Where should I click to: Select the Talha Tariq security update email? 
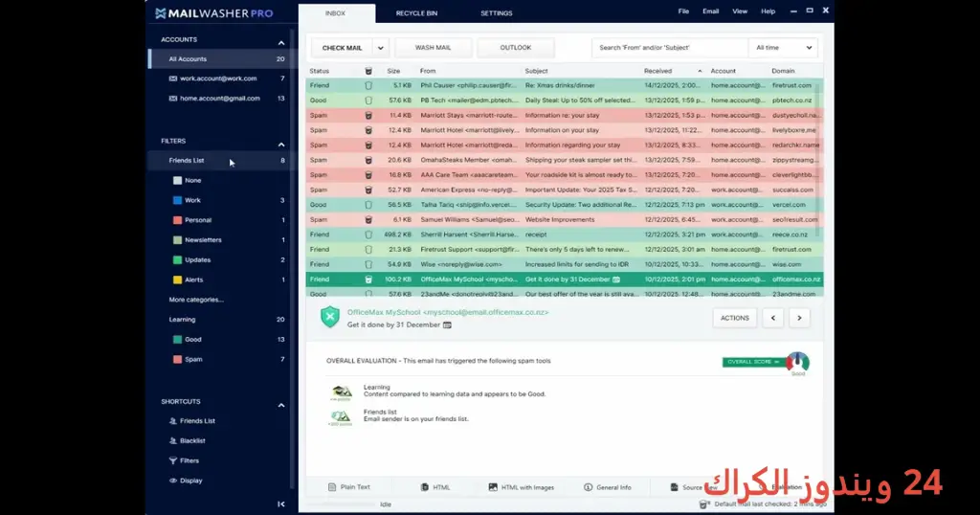click(565, 205)
